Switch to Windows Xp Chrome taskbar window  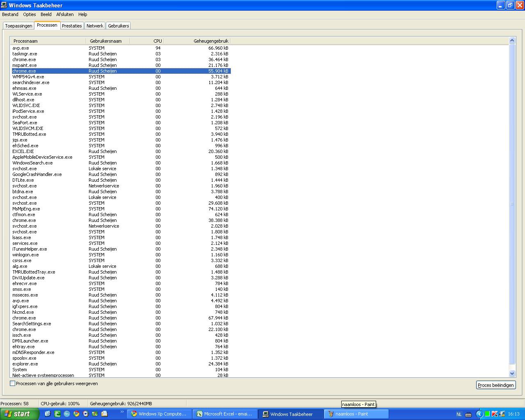click(x=159, y=414)
